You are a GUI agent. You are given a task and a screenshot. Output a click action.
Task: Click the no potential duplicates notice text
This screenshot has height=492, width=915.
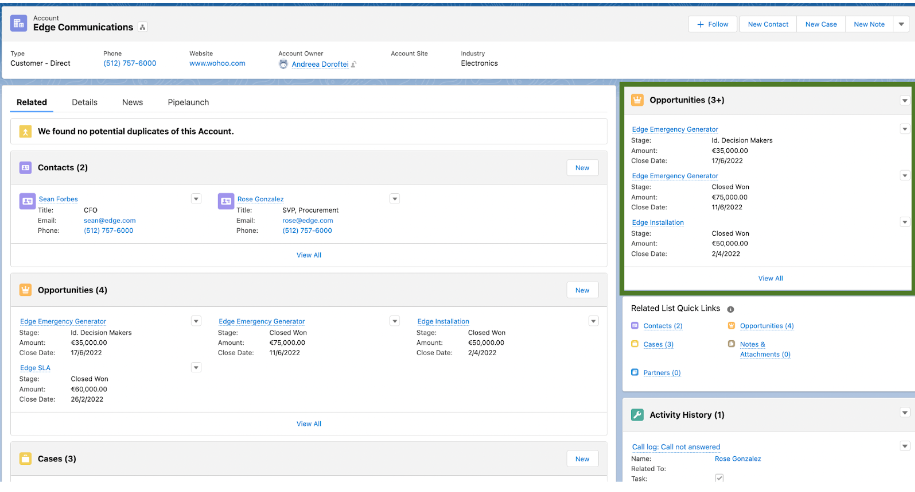(135, 131)
